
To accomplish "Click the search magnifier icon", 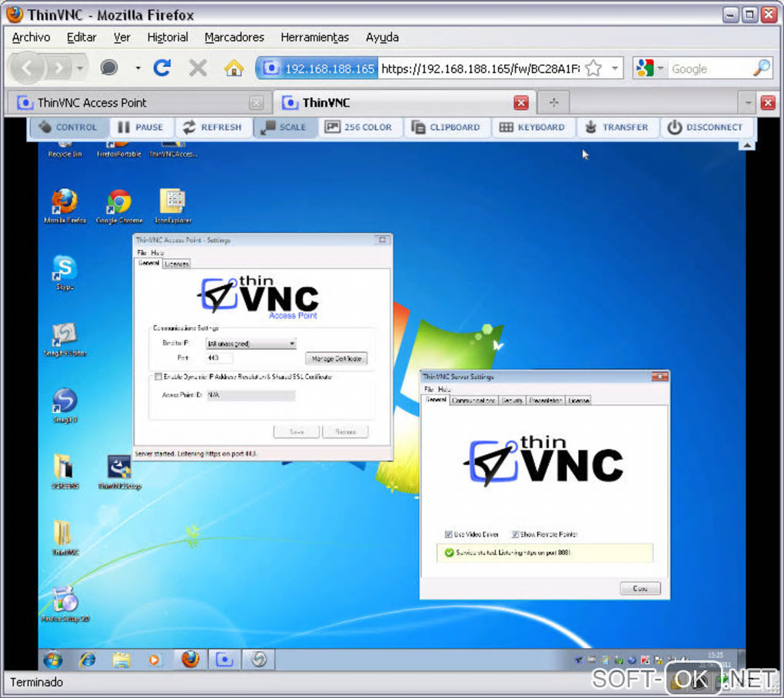I will point(762,68).
